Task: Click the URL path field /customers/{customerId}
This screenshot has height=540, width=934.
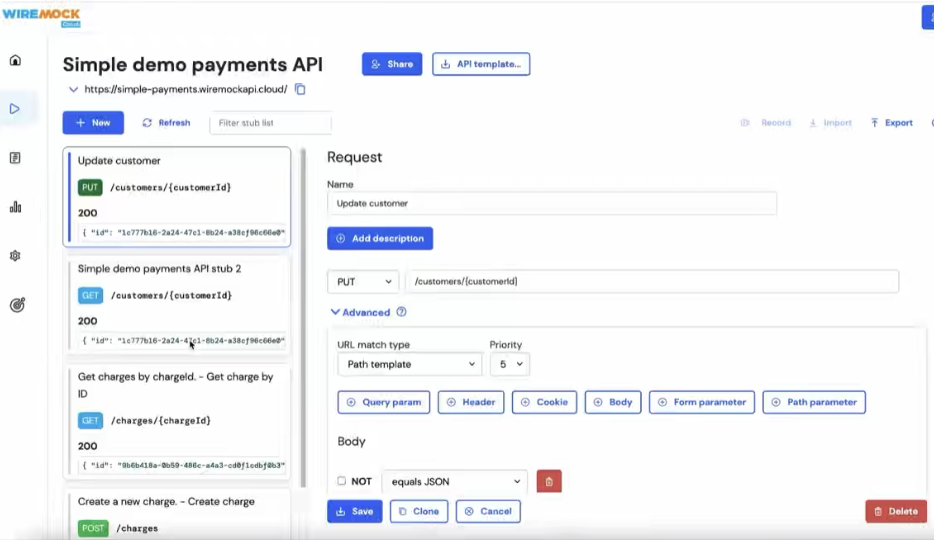Action: [652, 282]
